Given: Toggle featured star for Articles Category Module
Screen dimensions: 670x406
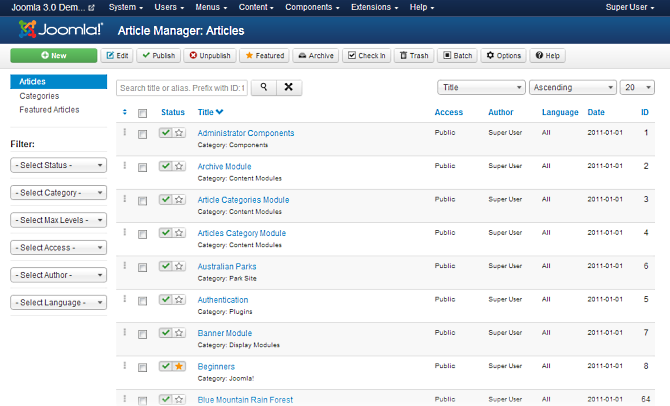Looking at the screenshot, I should pyautogui.click(x=179, y=233).
